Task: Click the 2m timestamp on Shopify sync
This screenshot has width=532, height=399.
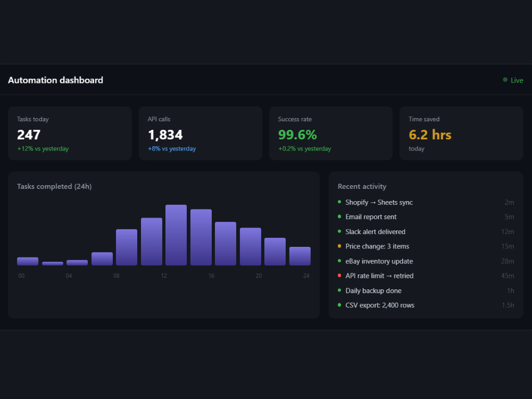Action: coord(509,203)
